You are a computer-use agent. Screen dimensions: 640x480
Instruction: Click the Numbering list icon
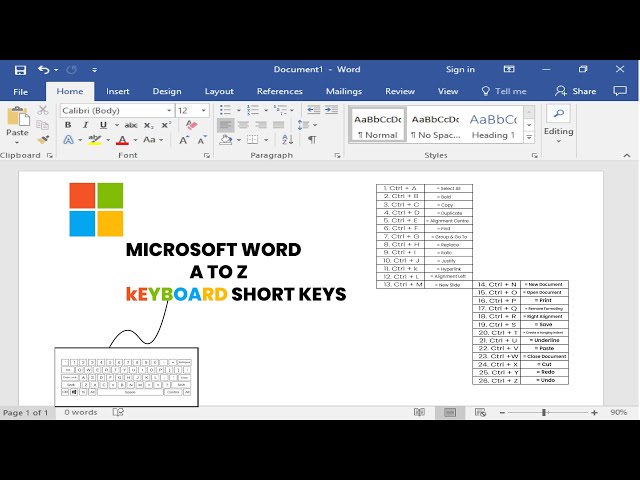(x=253, y=110)
